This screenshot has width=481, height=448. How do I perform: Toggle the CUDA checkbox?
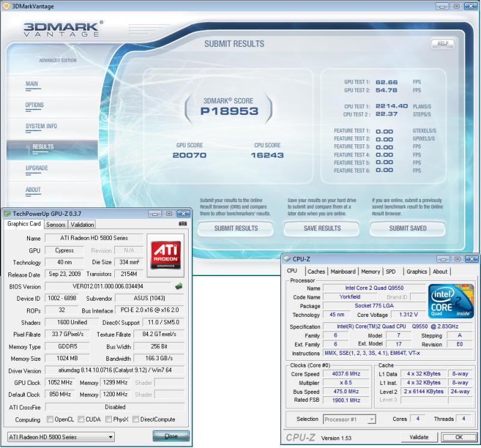[82, 420]
